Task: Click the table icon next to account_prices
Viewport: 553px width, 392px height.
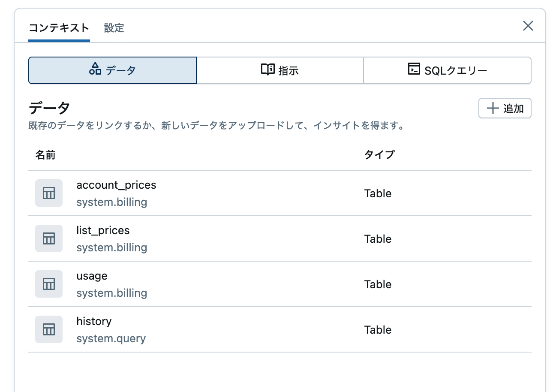Action: (x=48, y=193)
